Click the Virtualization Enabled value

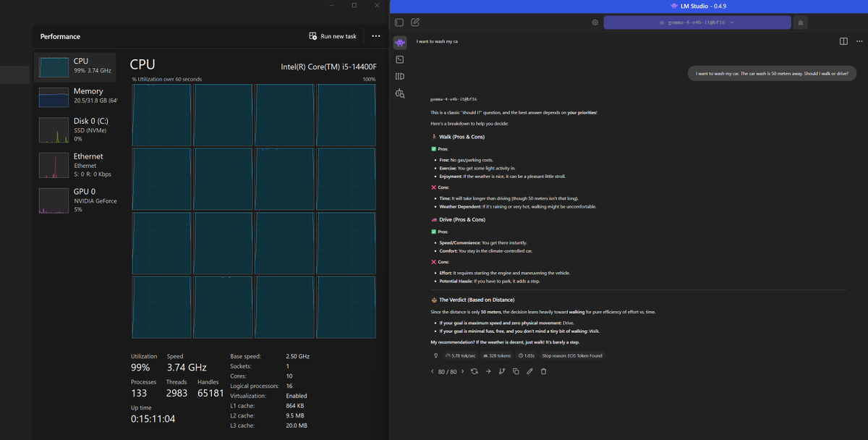(297, 396)
